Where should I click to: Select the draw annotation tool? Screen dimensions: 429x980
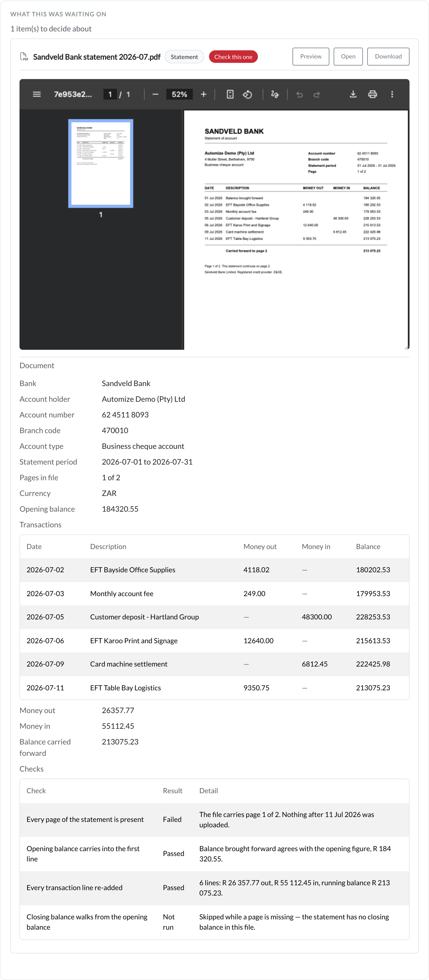coord(275,94)
